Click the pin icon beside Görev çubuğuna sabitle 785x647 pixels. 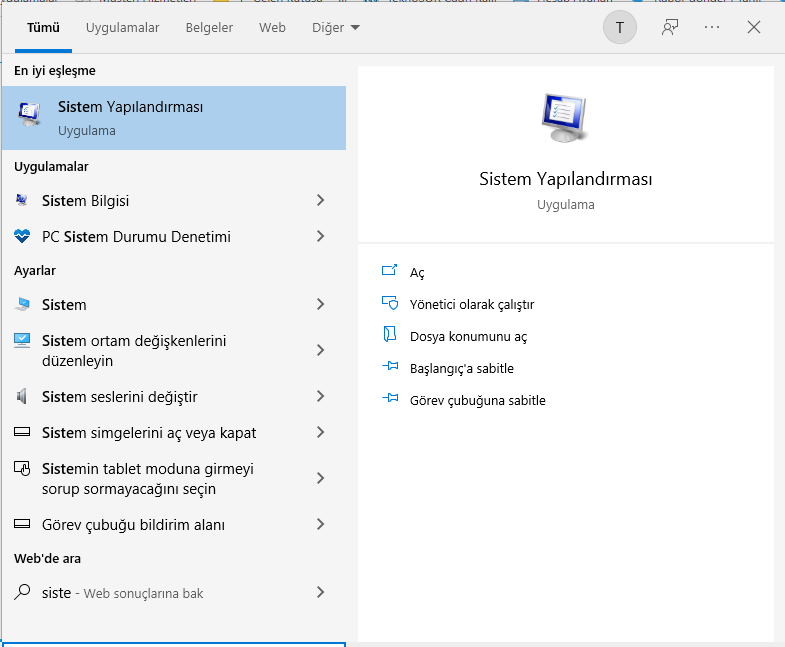pos(390,399)
